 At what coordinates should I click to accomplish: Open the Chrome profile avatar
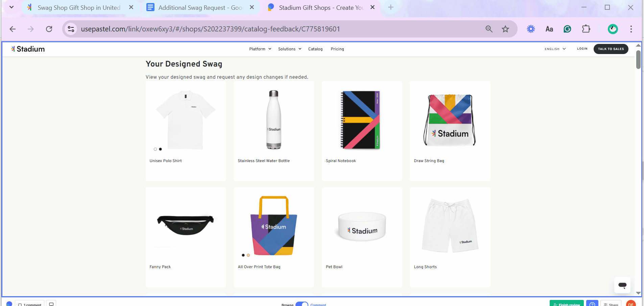click(613, 29)
